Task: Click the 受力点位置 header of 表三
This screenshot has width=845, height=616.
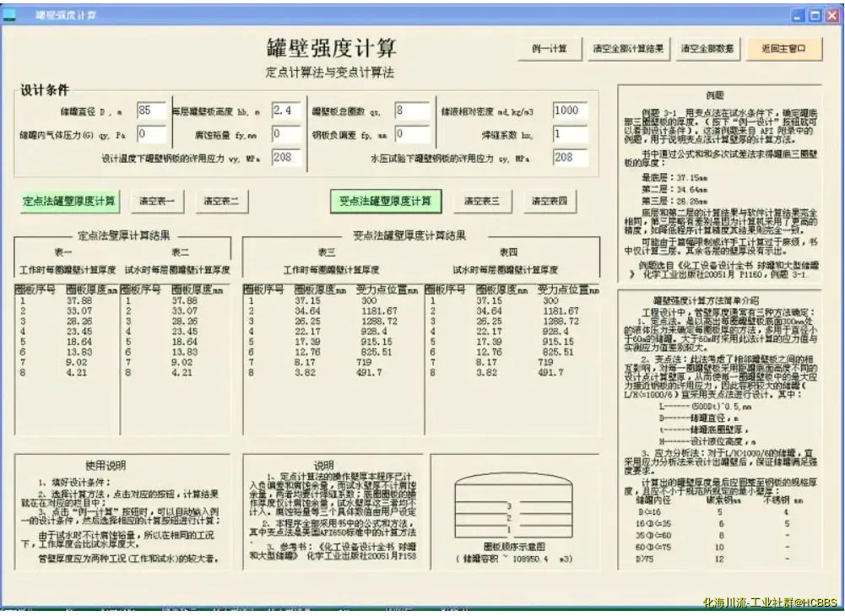Action: 387,290
